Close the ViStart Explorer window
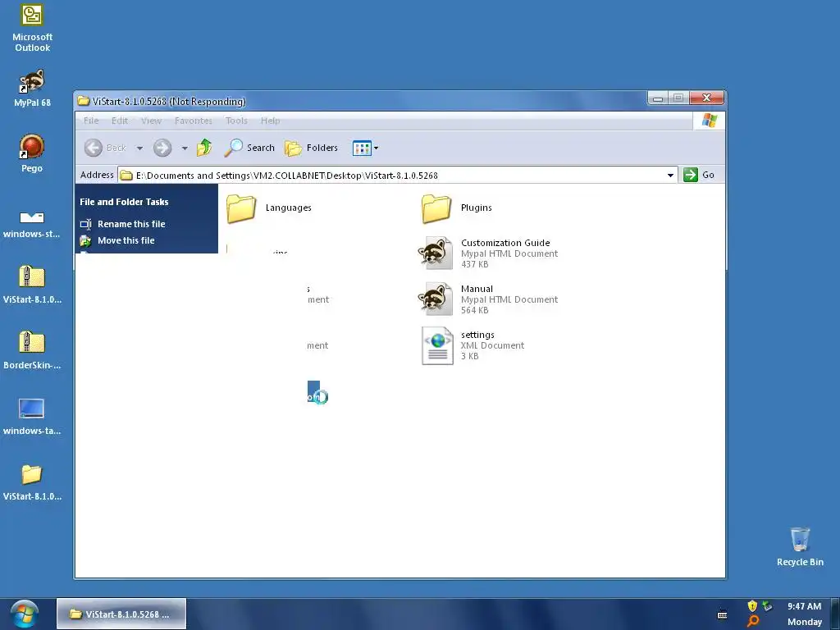The image size is (840, 630). click(x=707, y=98)
